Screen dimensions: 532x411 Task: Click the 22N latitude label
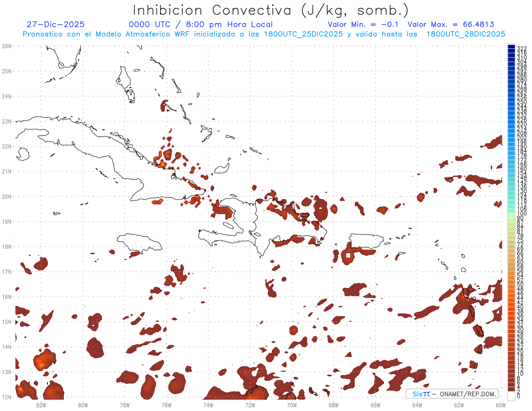point(6,146)
